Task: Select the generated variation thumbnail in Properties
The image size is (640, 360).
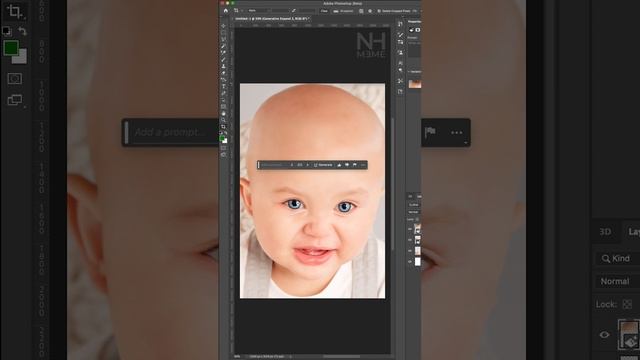Action: [415, 84]
